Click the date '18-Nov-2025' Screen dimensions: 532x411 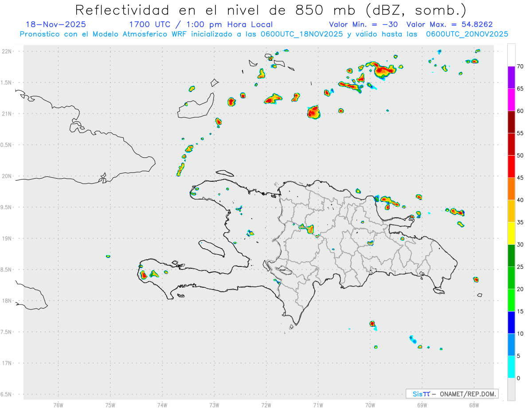(56, 24)
